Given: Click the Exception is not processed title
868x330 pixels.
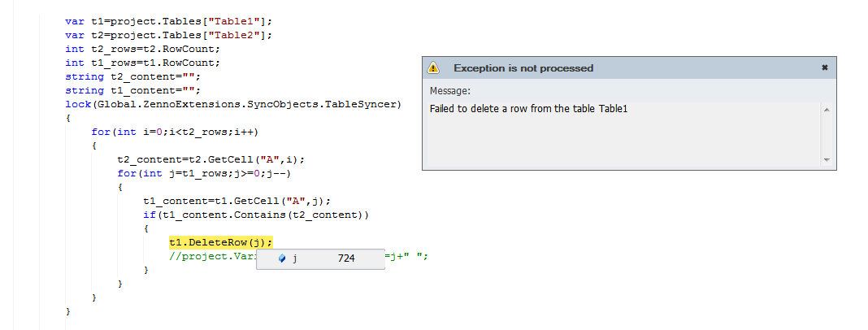Looking at the screenshot, I should click(x=523, y=68).
